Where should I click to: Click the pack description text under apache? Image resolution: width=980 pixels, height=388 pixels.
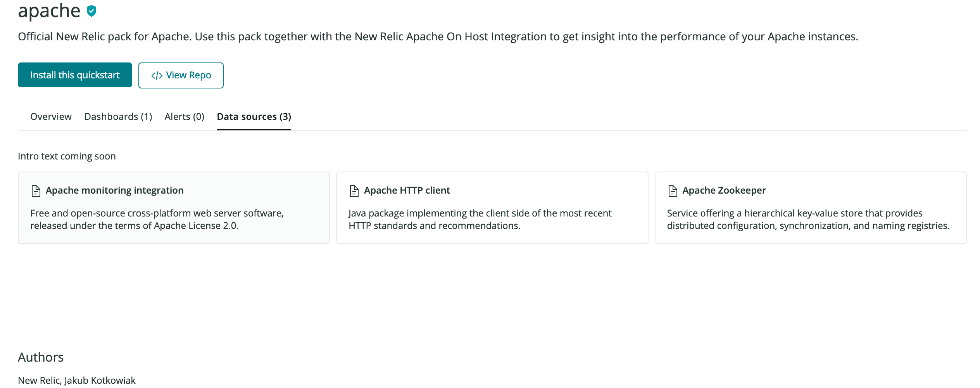pos(438,36)
